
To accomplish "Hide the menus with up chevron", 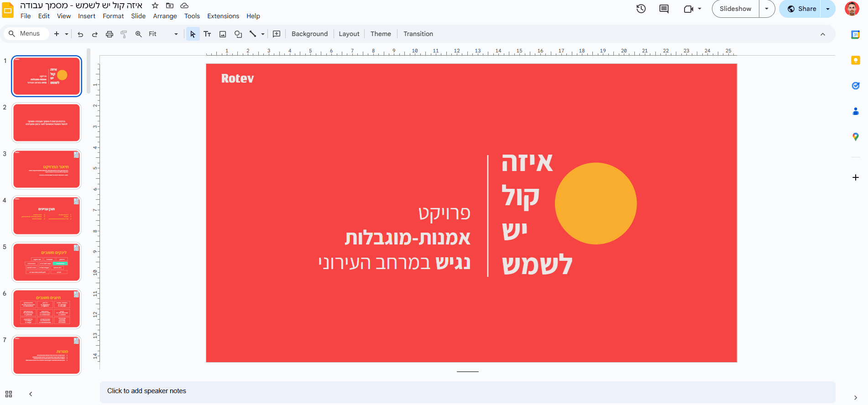I will click(823, 34).
